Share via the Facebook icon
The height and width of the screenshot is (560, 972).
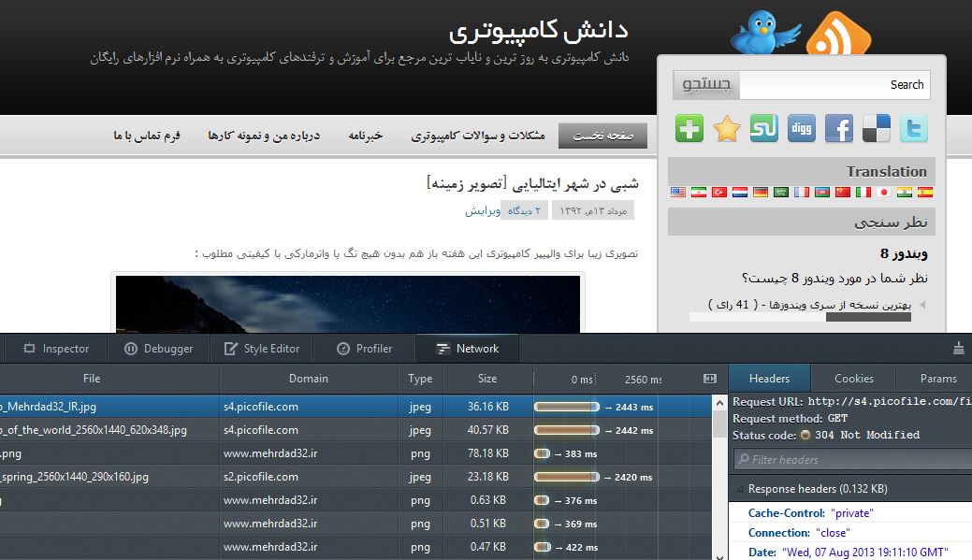[839, 128]
